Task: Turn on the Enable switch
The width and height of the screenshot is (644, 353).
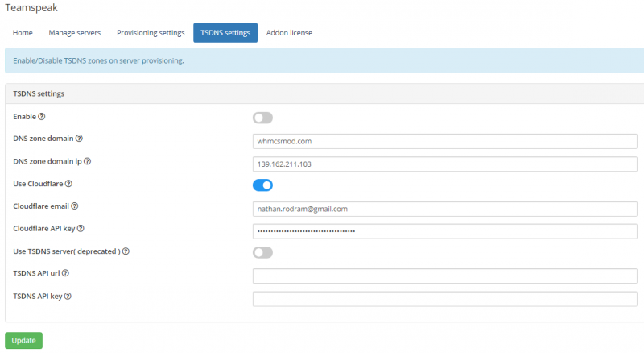Action: (262, 118)
